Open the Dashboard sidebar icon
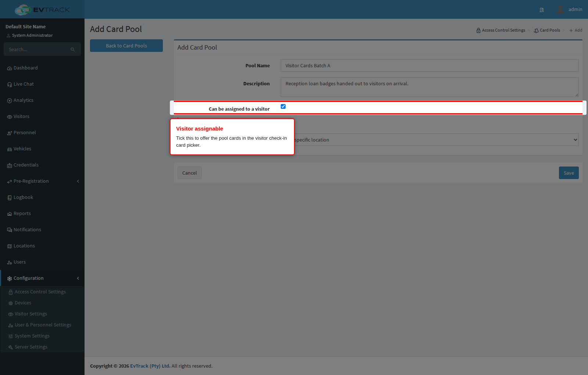The image size is (588, 375). tap(10, 68)
